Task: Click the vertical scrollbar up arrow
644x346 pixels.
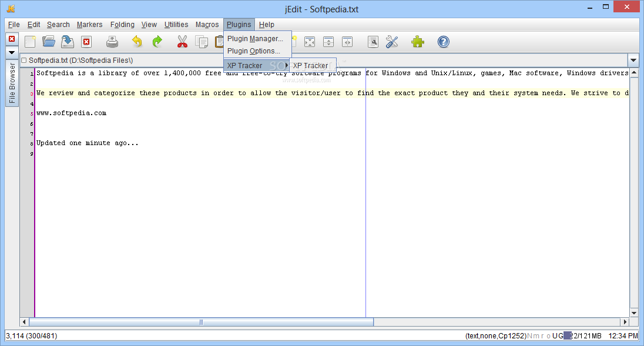Action: 634,73
